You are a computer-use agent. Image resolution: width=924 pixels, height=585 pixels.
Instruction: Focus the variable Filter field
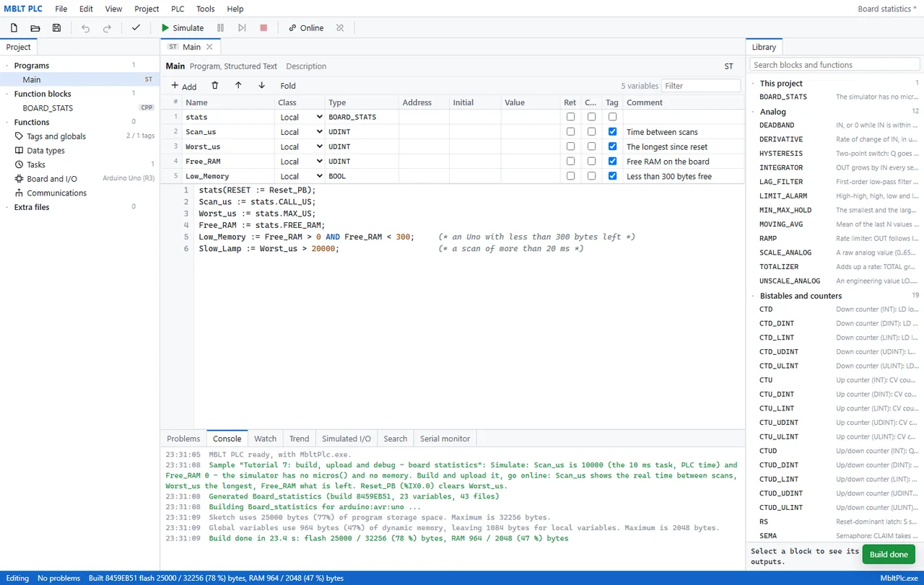[x=701, y=86]
